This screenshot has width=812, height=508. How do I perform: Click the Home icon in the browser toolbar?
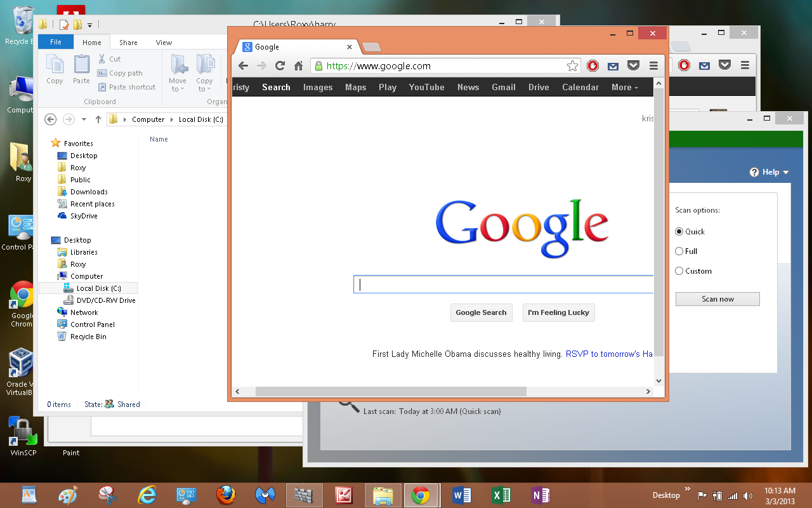[297, 65]
